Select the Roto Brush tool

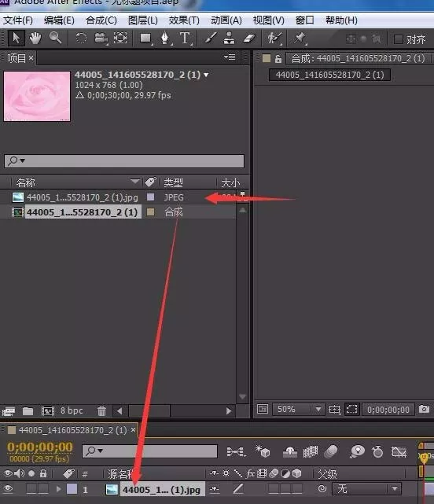tap(274, 39)
